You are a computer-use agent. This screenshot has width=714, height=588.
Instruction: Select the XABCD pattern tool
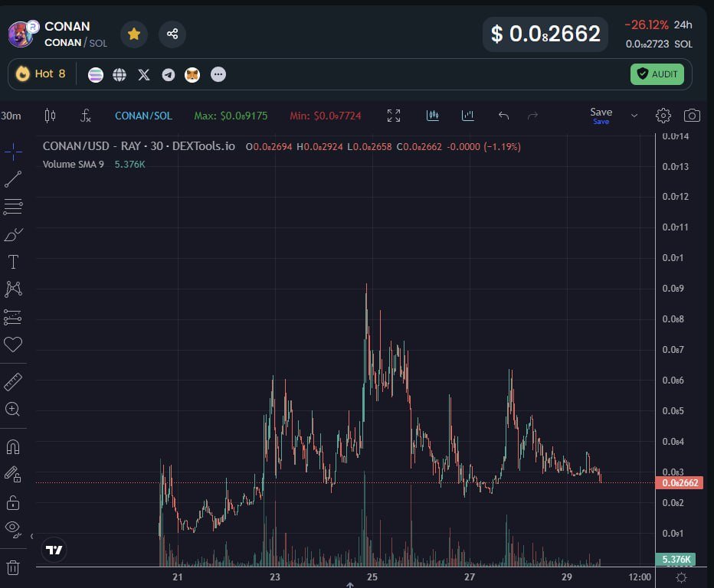coord(13,289)
